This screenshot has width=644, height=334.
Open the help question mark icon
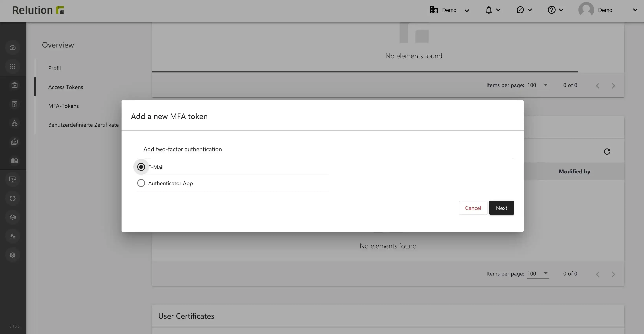click(552, 10)
